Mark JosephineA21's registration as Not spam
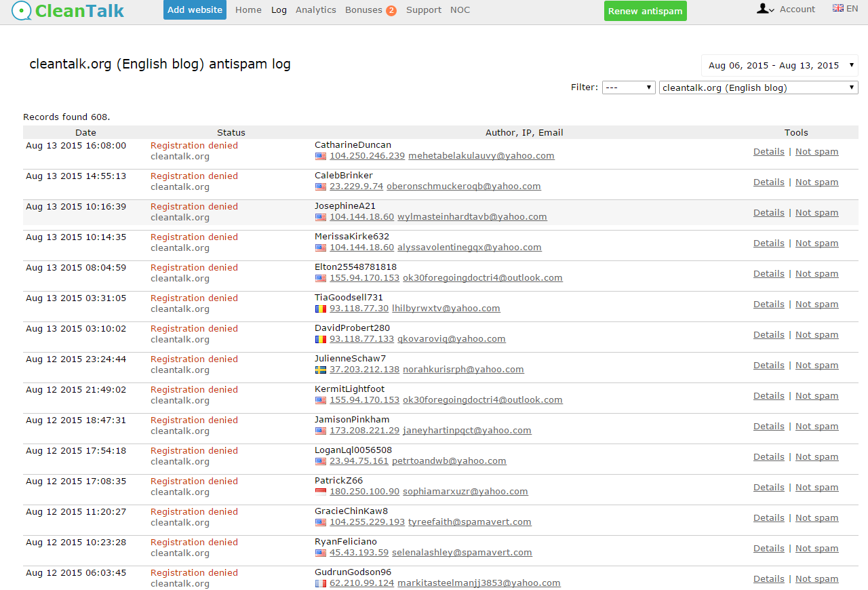868x590 pixels. (816, 212)
